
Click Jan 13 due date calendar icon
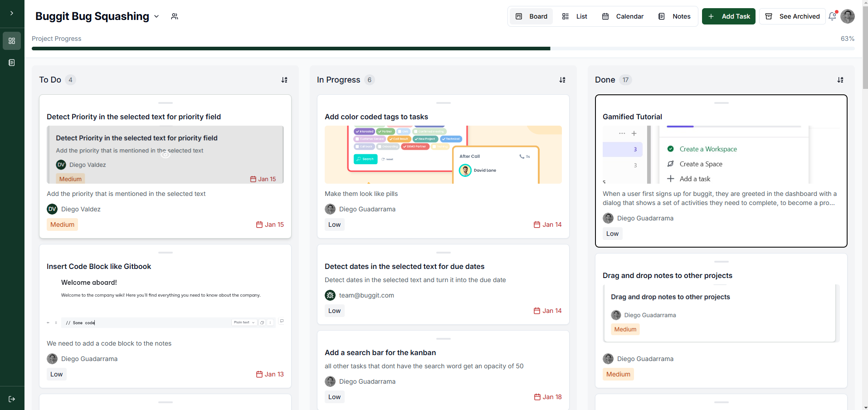click(259, 374)
